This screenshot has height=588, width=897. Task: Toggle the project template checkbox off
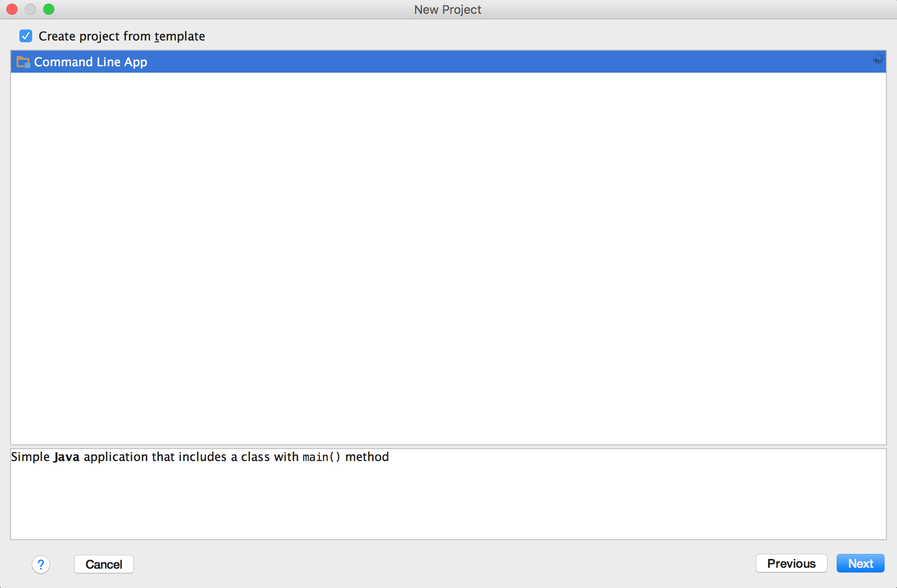26,36
